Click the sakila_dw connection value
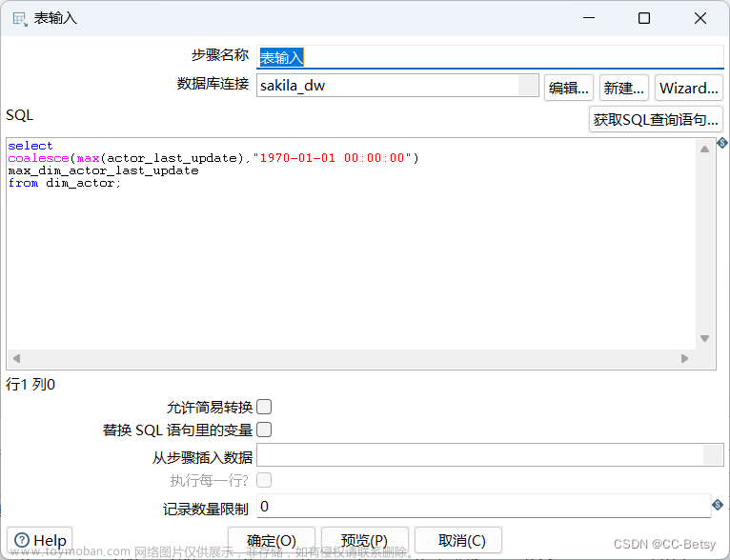730x560 pixels. 293,86
